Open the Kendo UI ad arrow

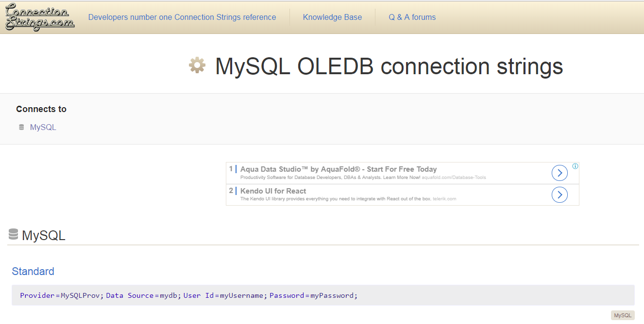[x=559, y=194]
